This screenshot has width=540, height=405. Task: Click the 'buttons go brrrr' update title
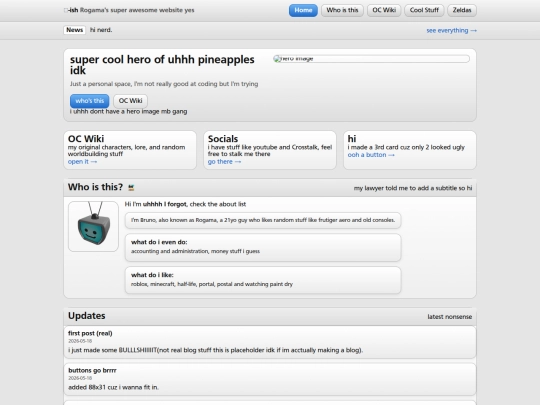pos(92,371)
